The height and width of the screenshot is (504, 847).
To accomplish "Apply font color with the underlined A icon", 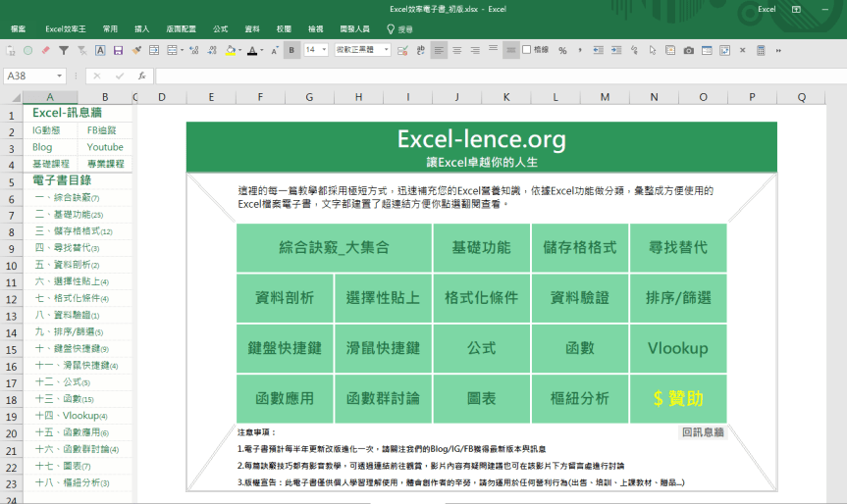I will click(x=251, y=50).
